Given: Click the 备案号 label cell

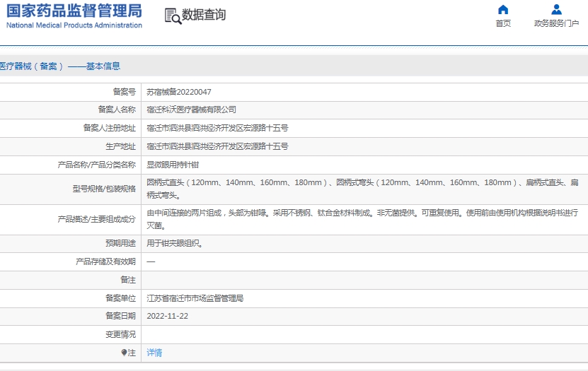Looking at the screenshot, I should point(124,92).
